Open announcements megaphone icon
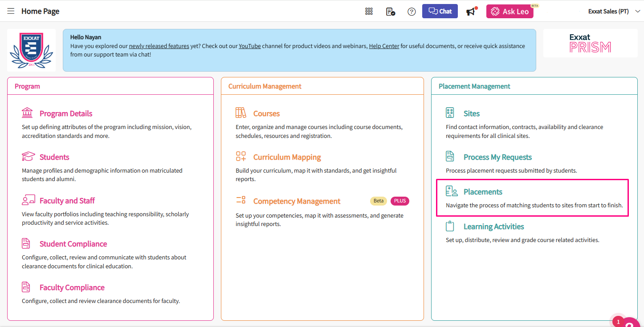Viewport: 644px width, 327px height. [x=471, y=12]
